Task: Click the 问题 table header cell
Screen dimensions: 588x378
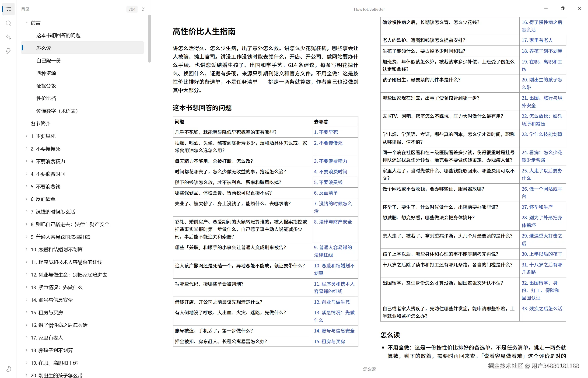Action: pos(242,122)
